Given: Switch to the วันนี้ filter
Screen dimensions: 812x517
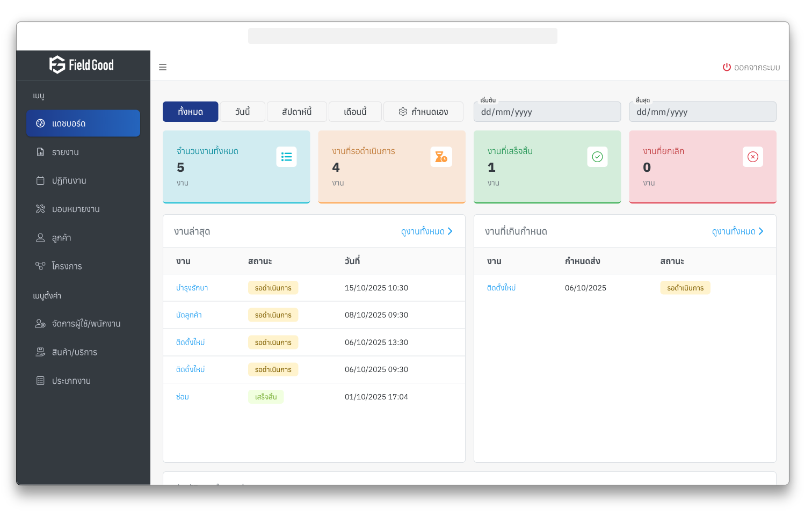Looking at the screenshot, I should (242, 112).
